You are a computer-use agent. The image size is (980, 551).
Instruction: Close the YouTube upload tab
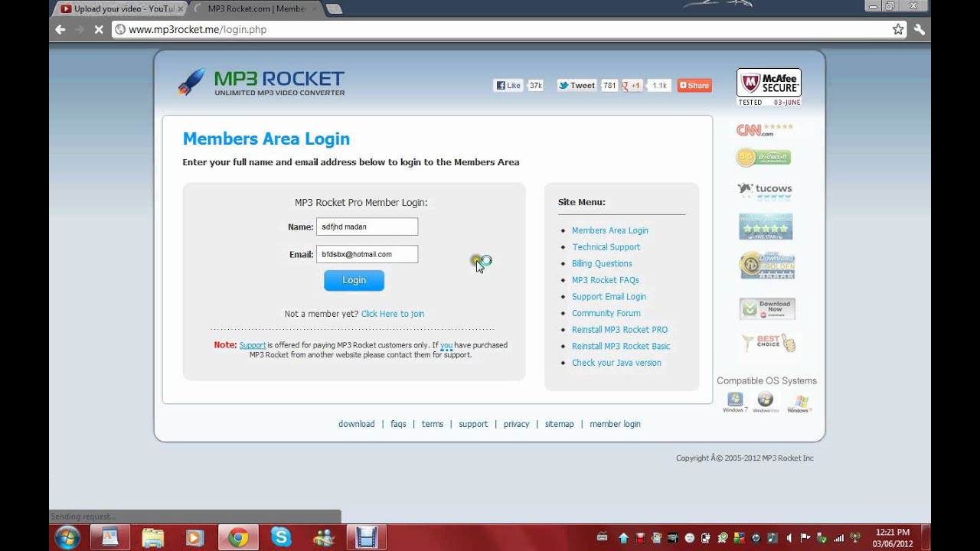click(181, 9)
